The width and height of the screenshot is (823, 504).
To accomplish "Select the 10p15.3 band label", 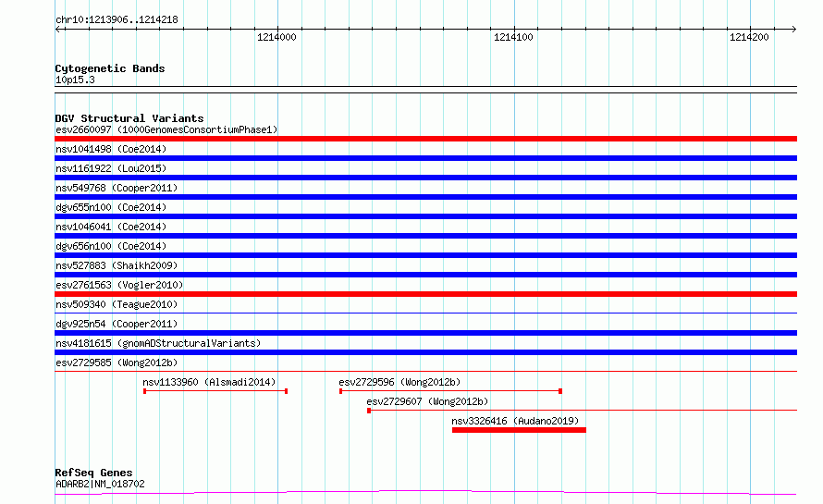I will [x=75, y=80].
